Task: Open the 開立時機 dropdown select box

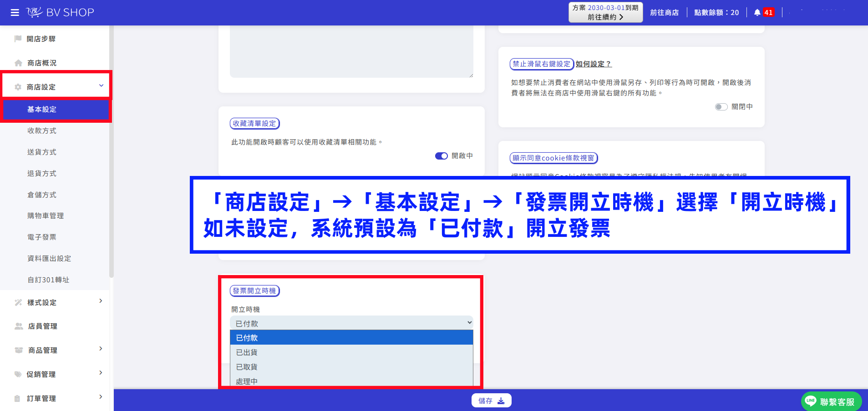Action: [351, 323]
